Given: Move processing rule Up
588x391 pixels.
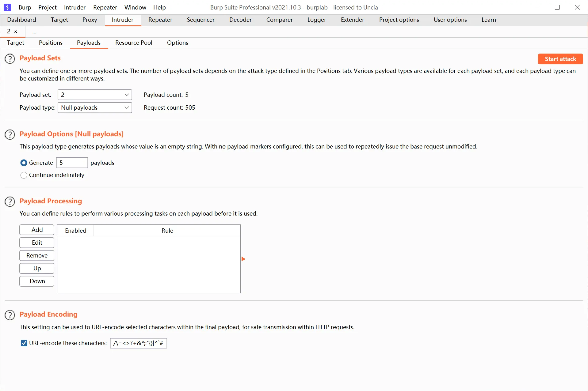Looking at the screenshot, I should (x=37, y=269).
